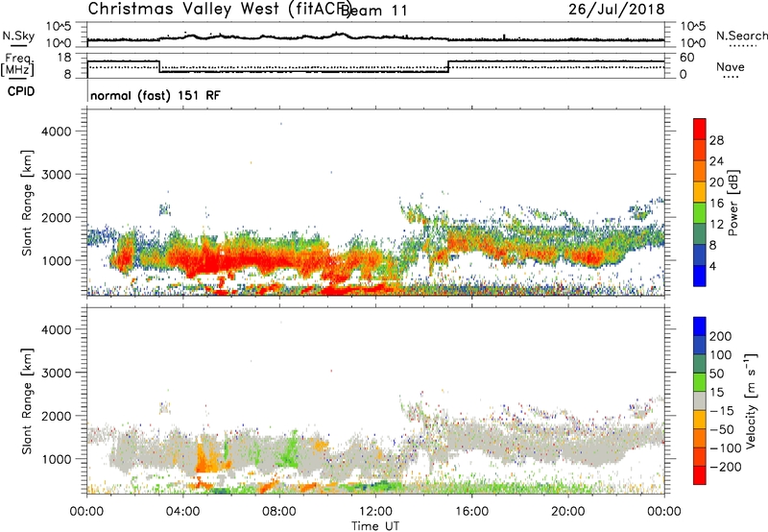The height and width of the screenshot is (532, 768).
Task: Click the '12:00' time tick label
Action: click(375, 512)
